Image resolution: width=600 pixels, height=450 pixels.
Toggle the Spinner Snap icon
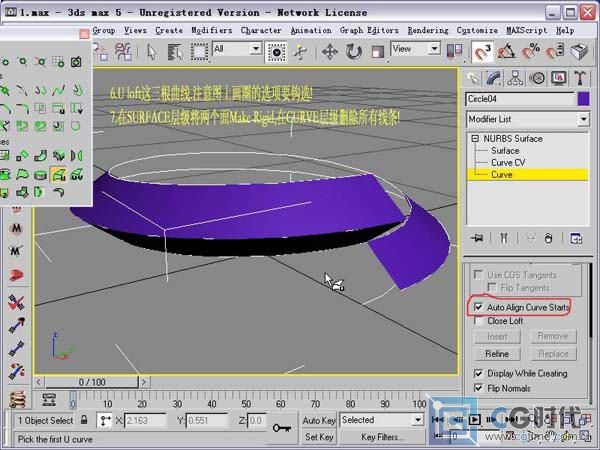click(554, 52)
